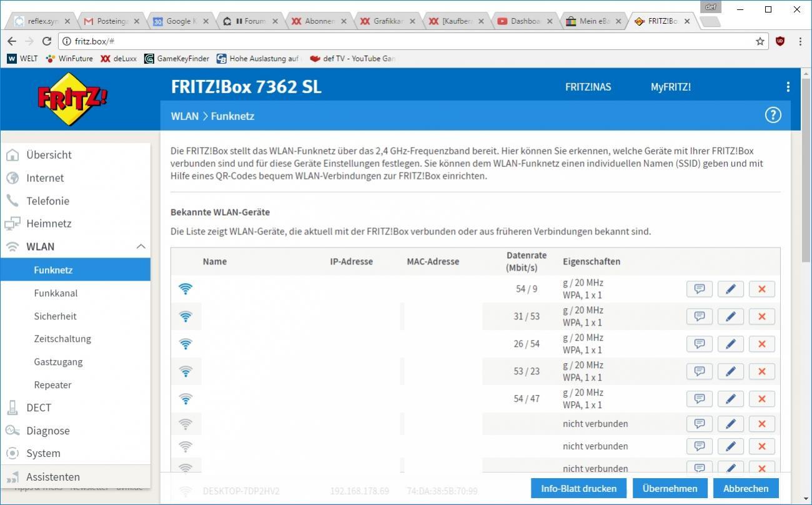812x505 pixels.
Task: Edit the 31 / 53 device entry
Action: [731, 316]
